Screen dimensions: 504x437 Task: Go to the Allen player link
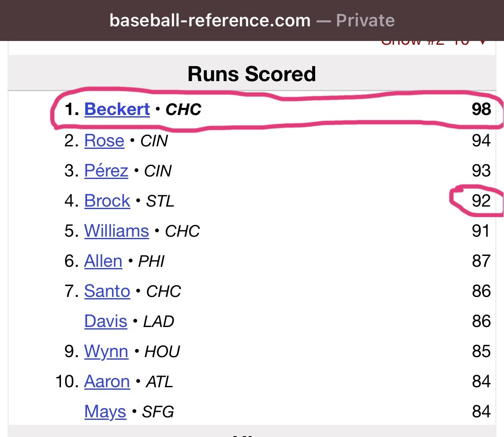click(103, 261)
